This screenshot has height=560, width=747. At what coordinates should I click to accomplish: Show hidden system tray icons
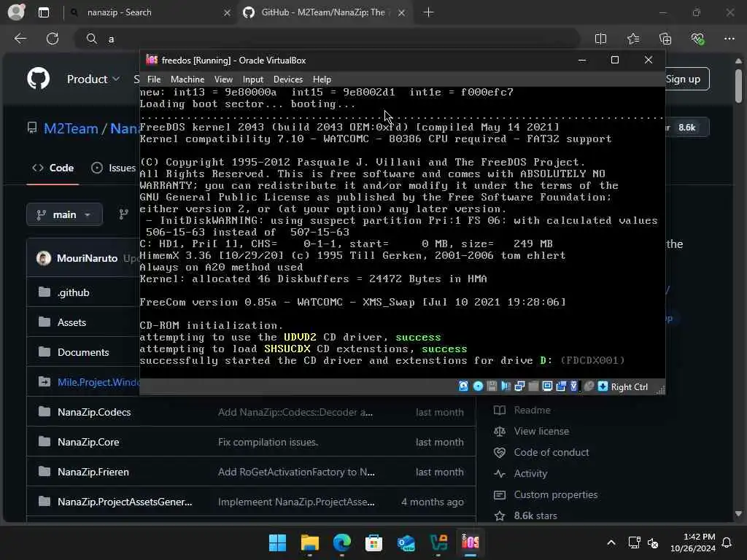[611, 542]
